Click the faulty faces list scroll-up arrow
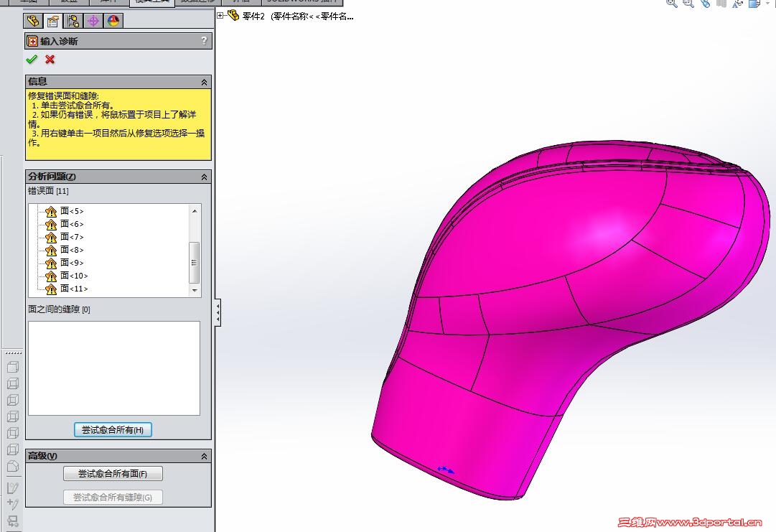Image resolution: width=776 pixels, height=532 pixels. (x=195, y=211)
